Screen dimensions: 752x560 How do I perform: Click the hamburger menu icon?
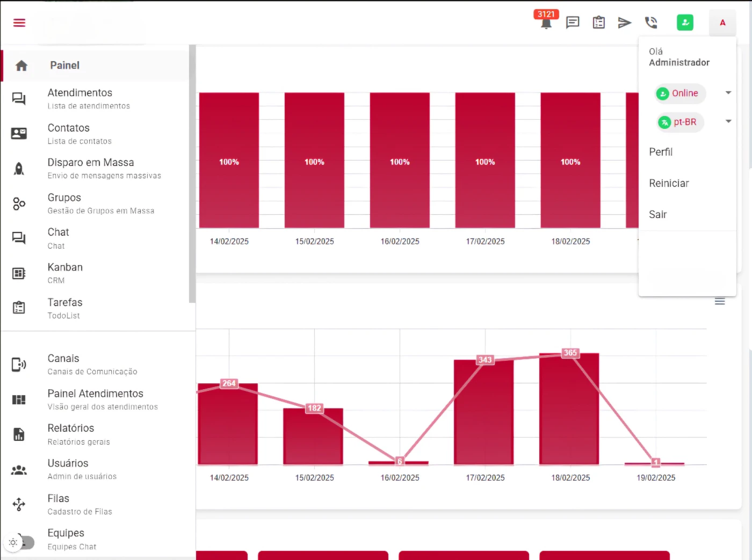[19, 23]
